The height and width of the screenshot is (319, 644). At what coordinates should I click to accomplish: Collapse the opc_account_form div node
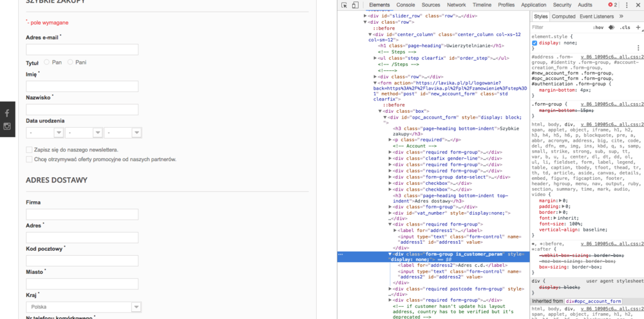pos(385,117)
